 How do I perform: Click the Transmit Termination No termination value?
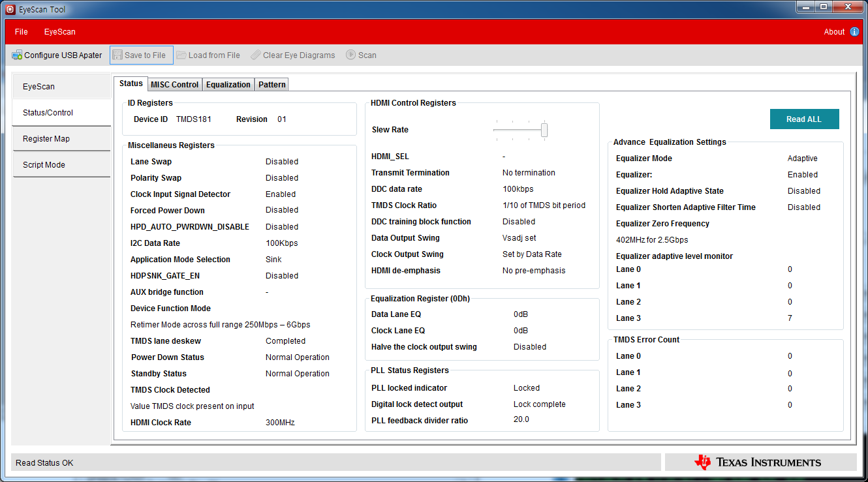coord(529,173)
